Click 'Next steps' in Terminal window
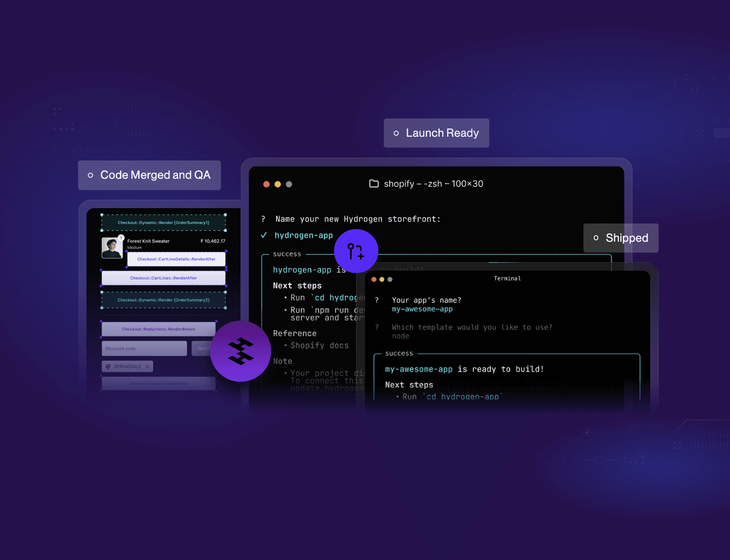This screenshot has width=730, height=560. (x=409, y=385)
